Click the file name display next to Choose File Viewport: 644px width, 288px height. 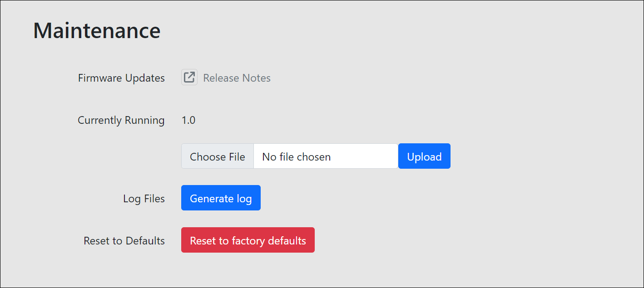[x=325, y=156]
